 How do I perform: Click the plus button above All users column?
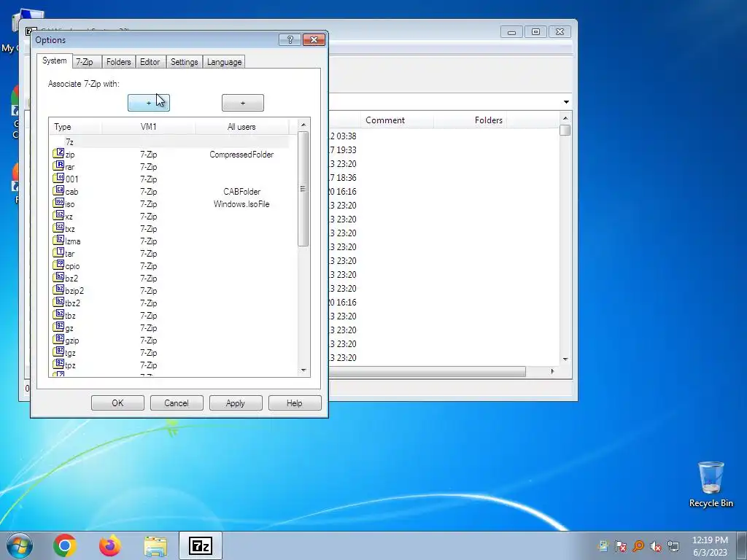tap(242, 103)
